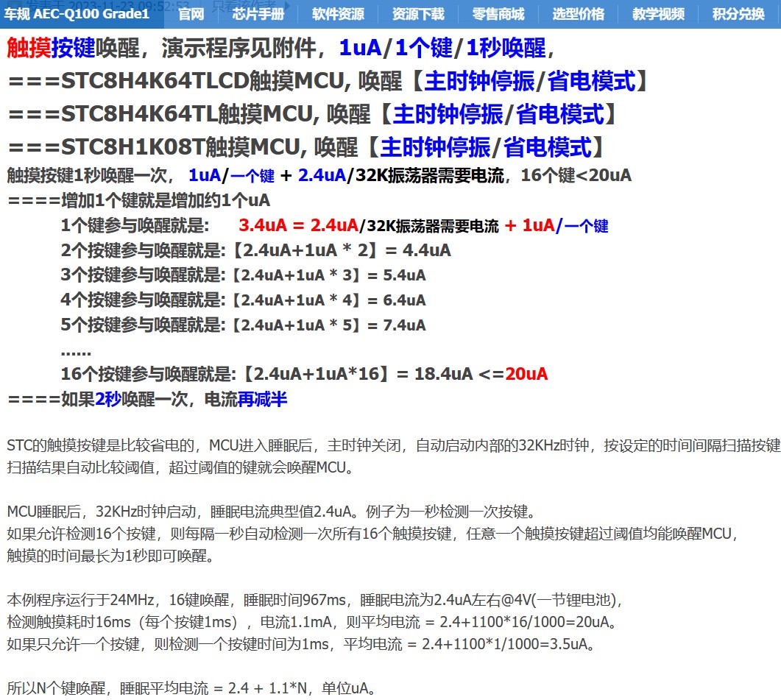Click the ===STC8H4K64TL触摸MCU line

pyautogui.click(x=312, y=113)
